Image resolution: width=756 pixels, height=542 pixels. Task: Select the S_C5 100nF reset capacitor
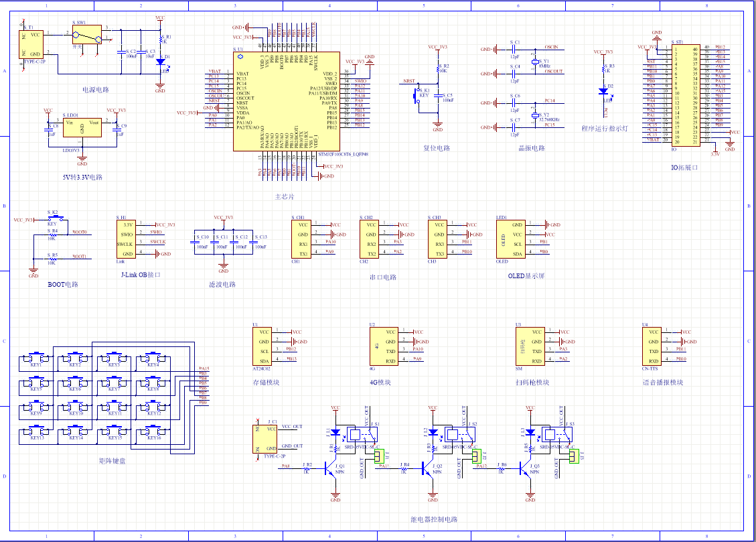pos(438,96)
